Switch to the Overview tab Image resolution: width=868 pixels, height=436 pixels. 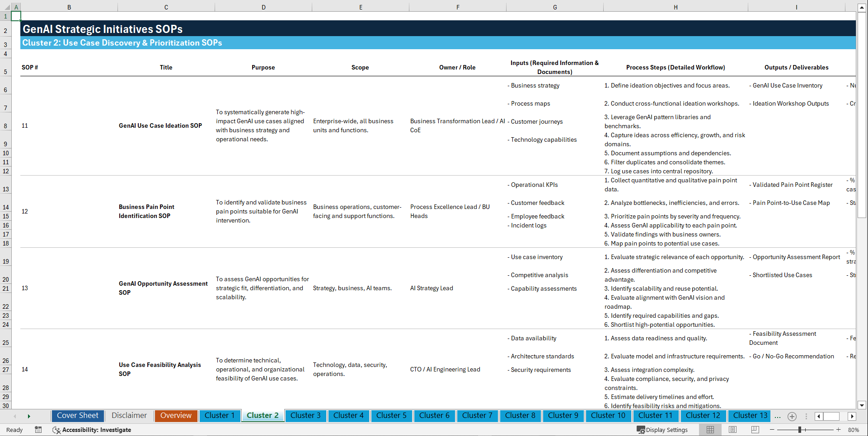tap(176, 416)
